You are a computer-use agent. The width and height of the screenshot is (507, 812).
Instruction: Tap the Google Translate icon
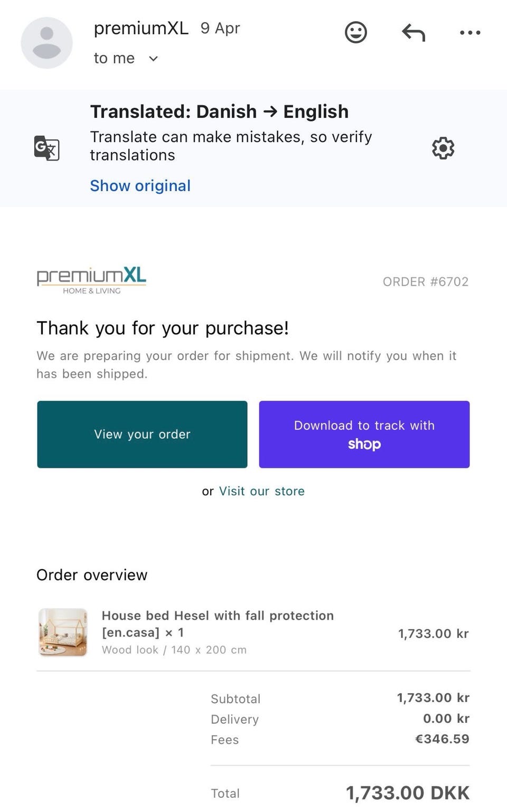[47, 148]
